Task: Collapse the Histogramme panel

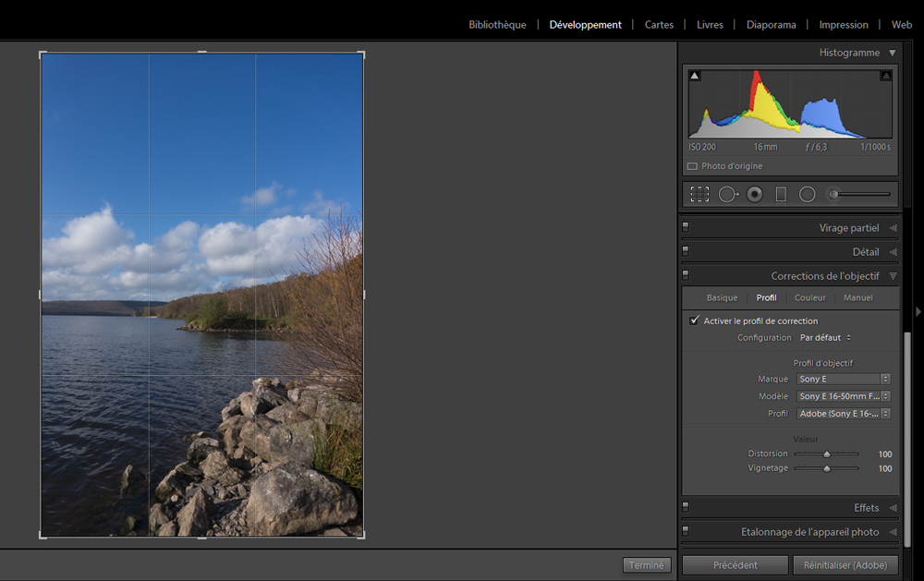Action: click(x=893, y=53)
